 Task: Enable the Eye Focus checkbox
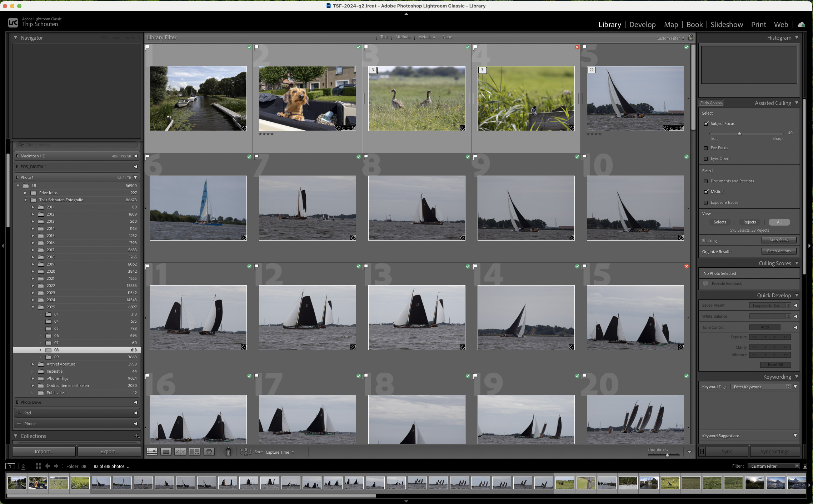(706, 148)
